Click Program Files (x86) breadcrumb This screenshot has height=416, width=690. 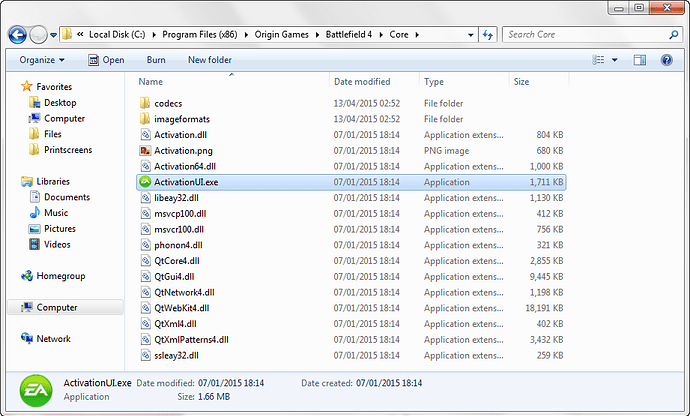(200, 34)
